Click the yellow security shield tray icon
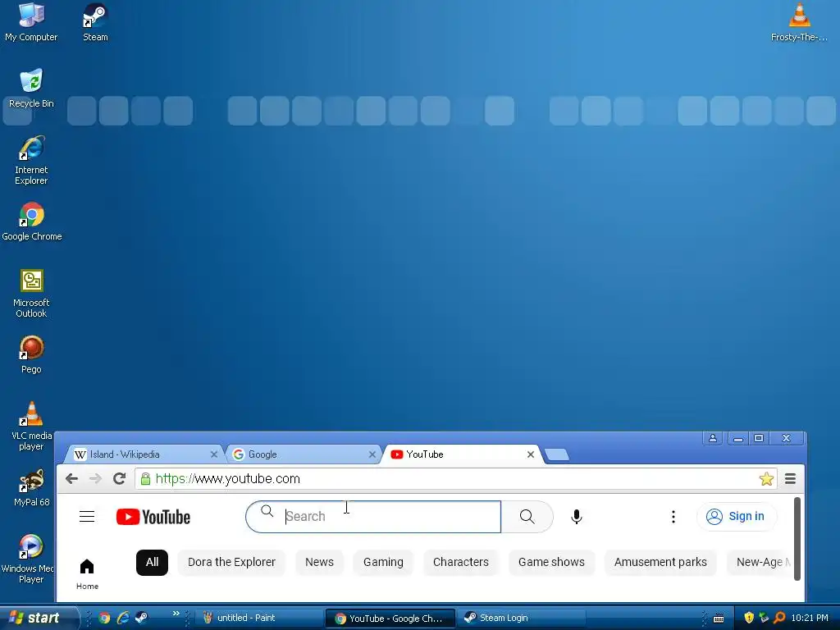Screen dimensions: 840x630 pyautogui.click(x=749, y=618)
